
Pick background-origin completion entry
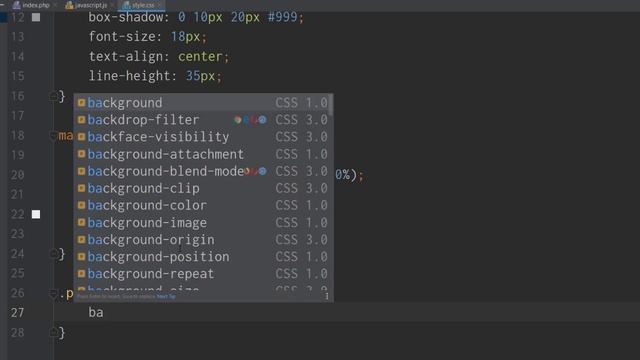coord(202,240)
